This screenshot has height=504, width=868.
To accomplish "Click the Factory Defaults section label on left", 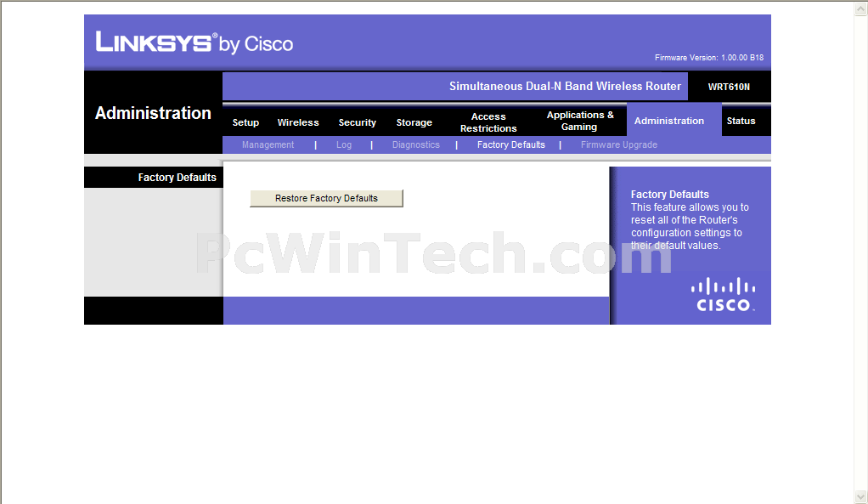I will click(x=177, y=178).
